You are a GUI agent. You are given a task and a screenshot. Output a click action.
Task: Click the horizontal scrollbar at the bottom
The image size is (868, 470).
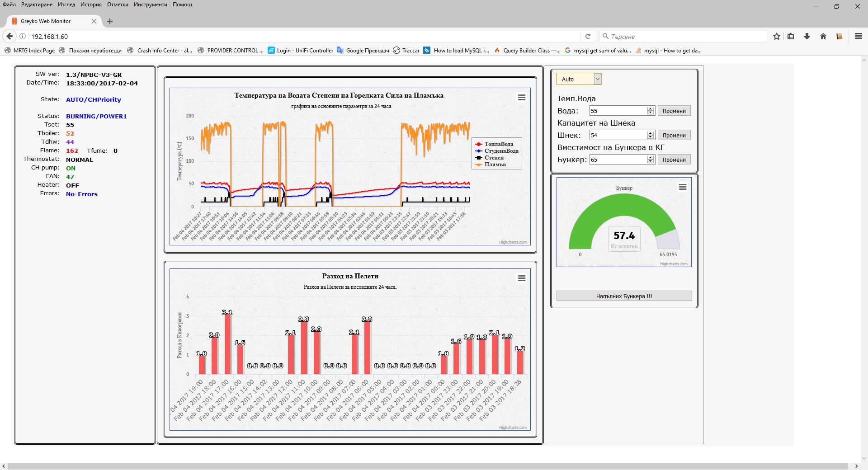pyautogui.click(x=427, y=466)
